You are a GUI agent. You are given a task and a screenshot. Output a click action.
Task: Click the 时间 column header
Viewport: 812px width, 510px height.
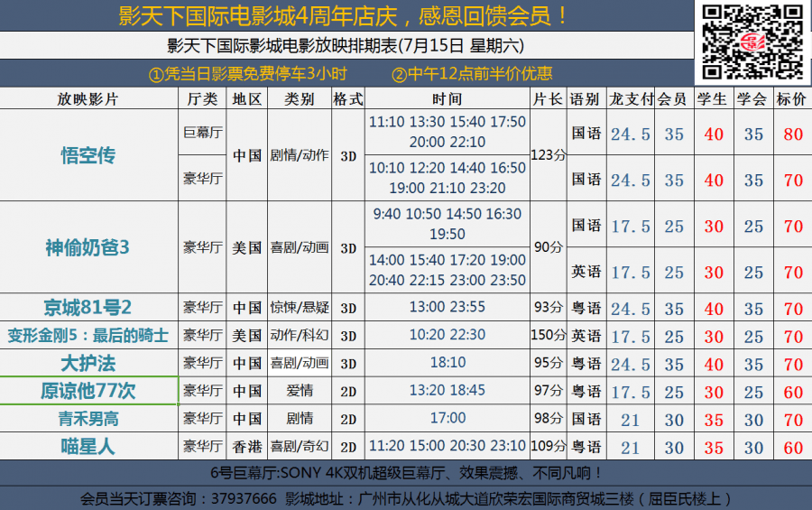point(448,99)
